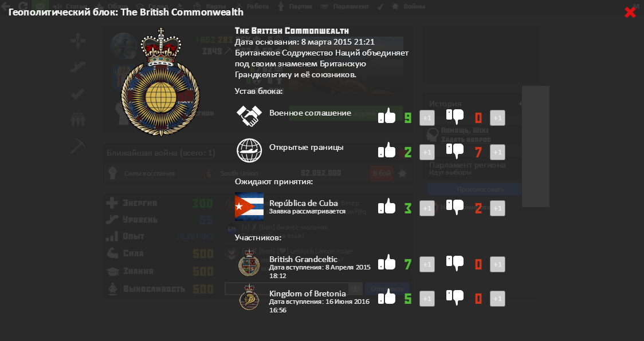This screenshot has height=341, width=644.
Task: Vote +1 in favor of República de Cuba
Action: (x=427, y=208)
